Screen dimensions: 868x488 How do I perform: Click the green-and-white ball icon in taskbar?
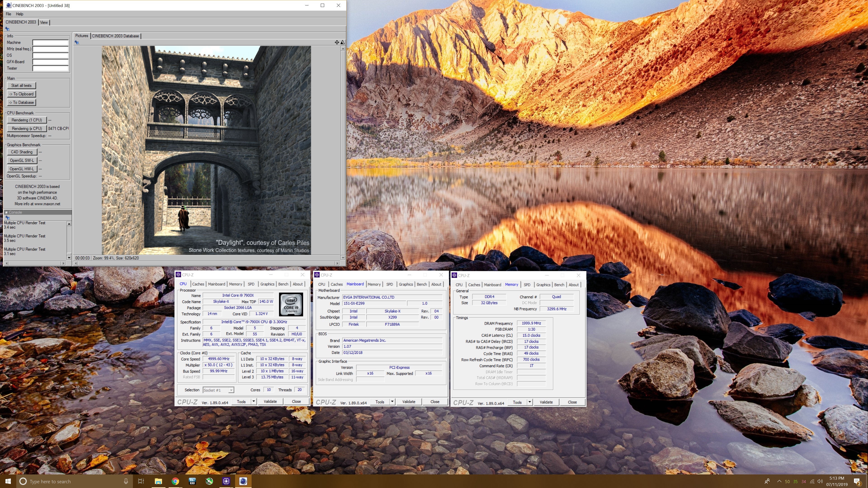click(x=209, y=481)
